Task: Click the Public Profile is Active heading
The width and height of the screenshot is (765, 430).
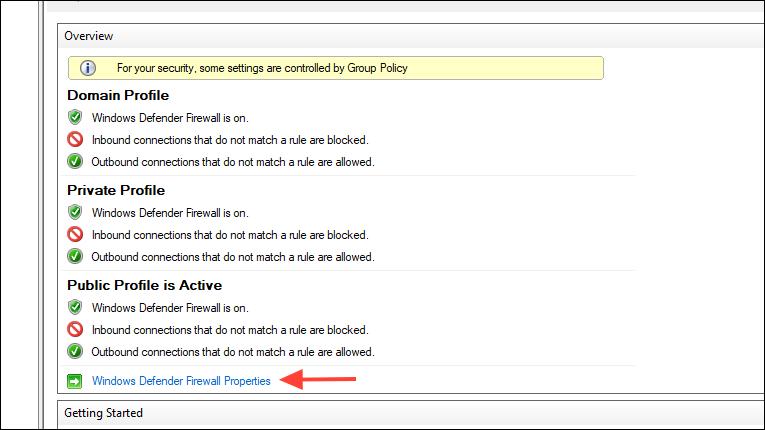Action: (x=144, y=285)
